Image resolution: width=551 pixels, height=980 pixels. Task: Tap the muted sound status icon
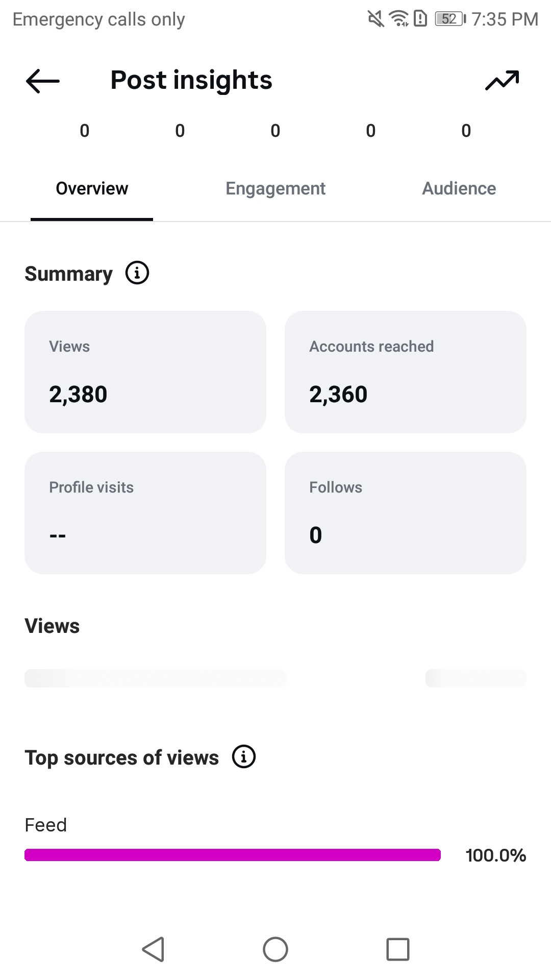coord(376,19)
